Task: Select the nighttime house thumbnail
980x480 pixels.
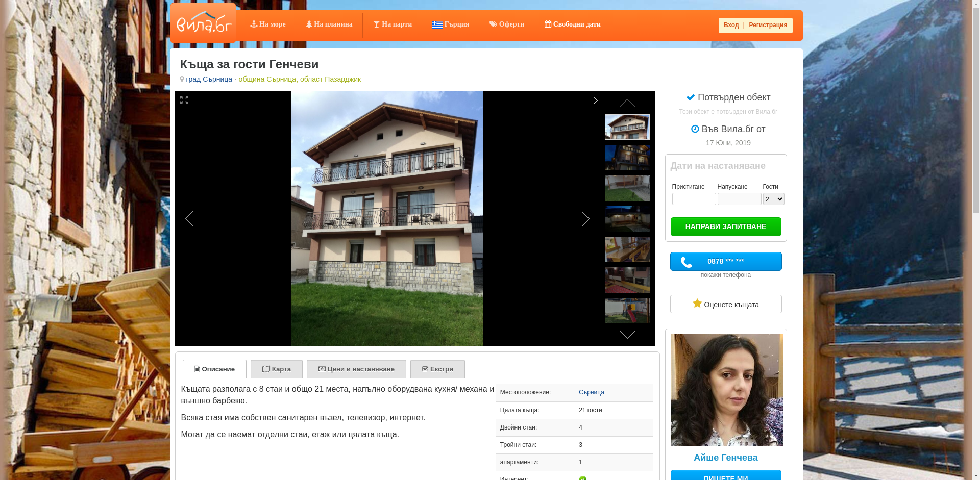Action: coord(627,157)
